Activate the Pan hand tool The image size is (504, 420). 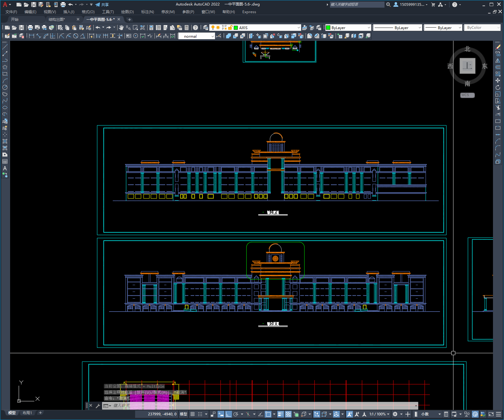coord(121,28)
